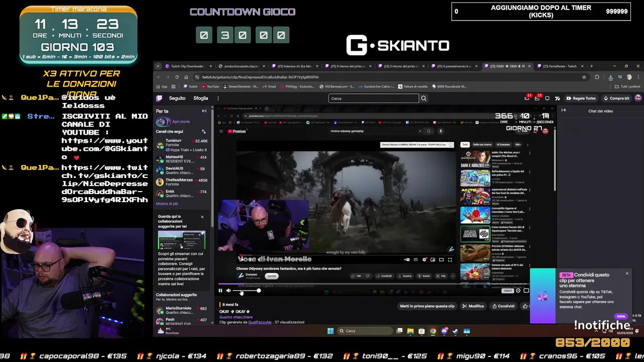Image resolution: width=644 pixels, height=362 pixels.
Task: Open the clip player settings gear
Action: click(x=518, y=291)
